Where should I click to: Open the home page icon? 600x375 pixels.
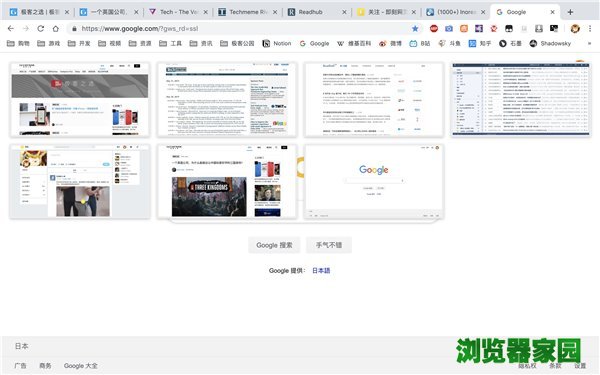click(x=55, y=28)
